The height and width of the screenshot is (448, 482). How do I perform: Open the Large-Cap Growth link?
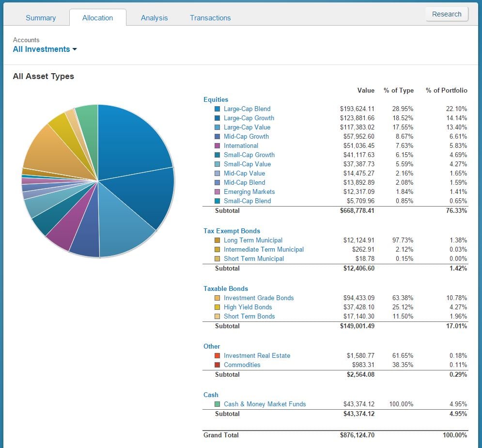(x=249, y=118)
